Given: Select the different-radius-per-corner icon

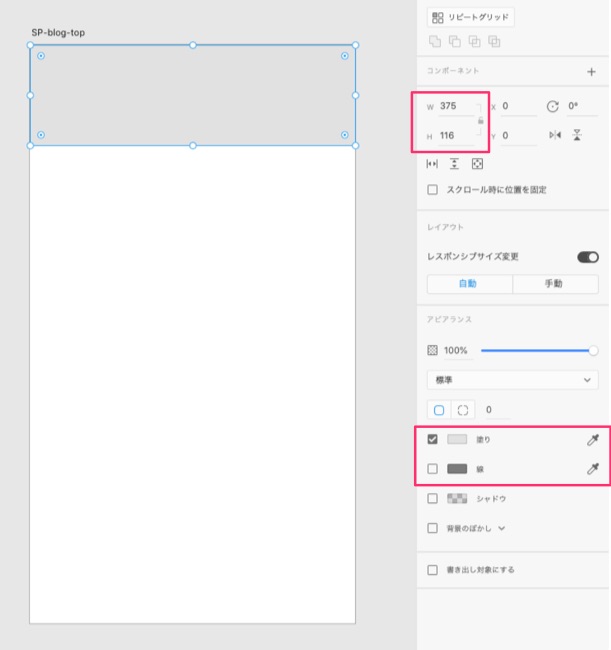Looking at the screenshot, I should click(462, 410).
